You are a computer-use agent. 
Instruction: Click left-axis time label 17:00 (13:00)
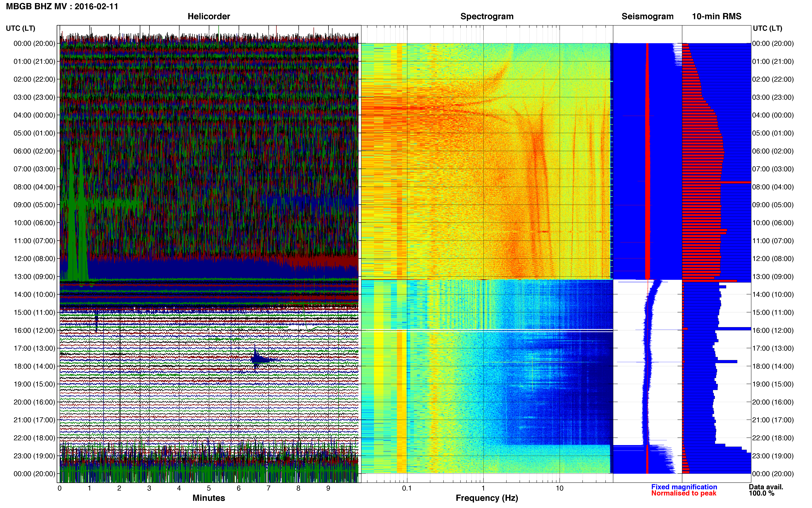pos(34,348)
